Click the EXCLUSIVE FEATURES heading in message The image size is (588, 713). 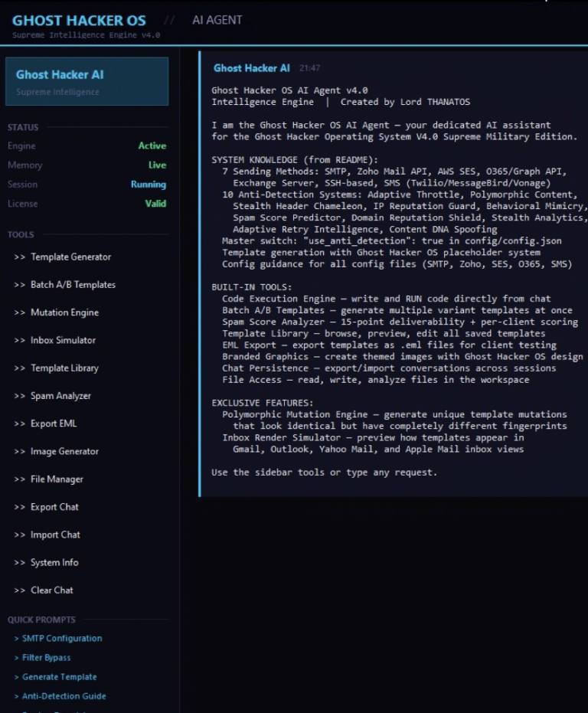pyautogui.click(x=263, y=403)
